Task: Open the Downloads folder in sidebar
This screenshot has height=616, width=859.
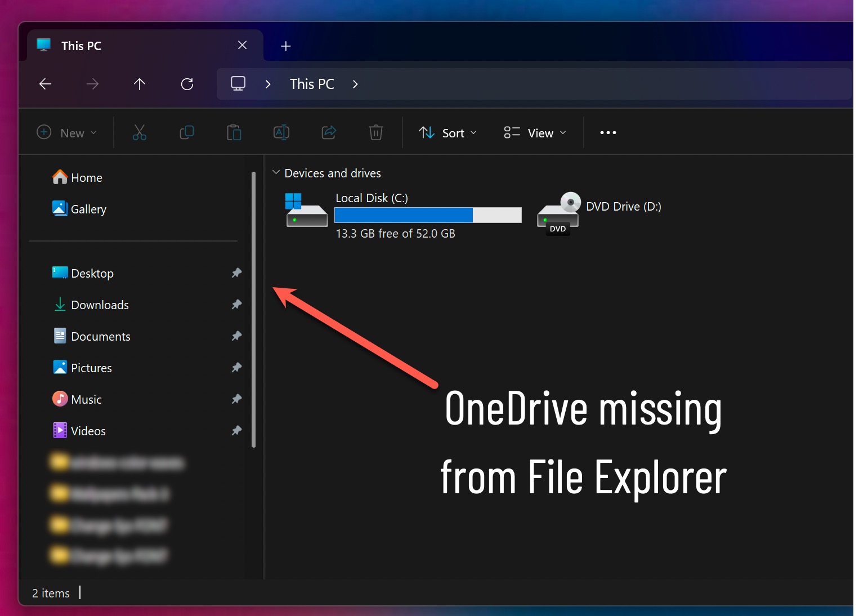Action: (91, 305)
